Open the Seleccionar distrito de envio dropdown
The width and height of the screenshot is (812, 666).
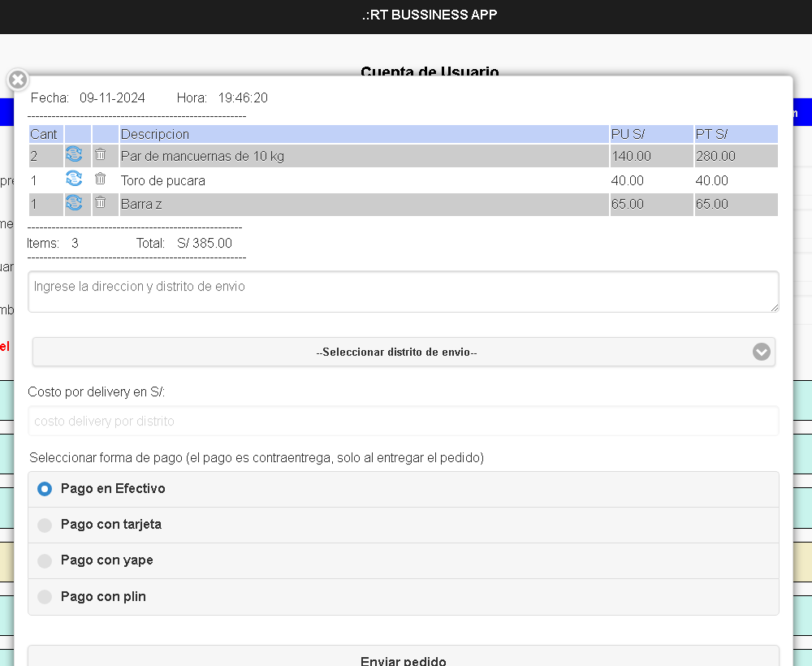point(396,352)
